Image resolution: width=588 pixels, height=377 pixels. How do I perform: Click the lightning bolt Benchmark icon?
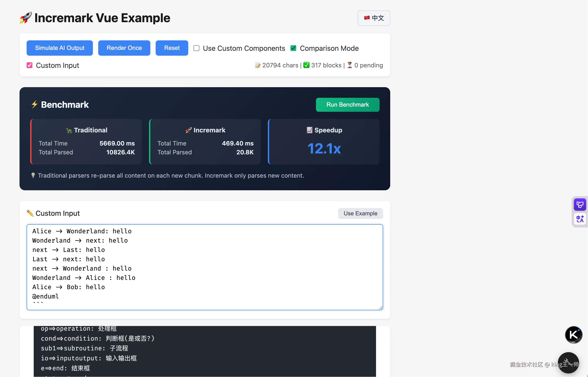(35, 104)
